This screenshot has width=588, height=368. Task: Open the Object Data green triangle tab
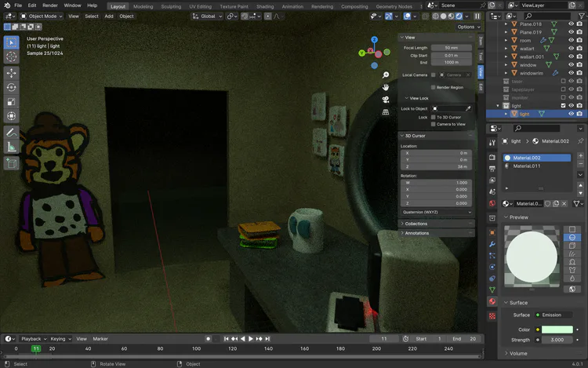492,290
